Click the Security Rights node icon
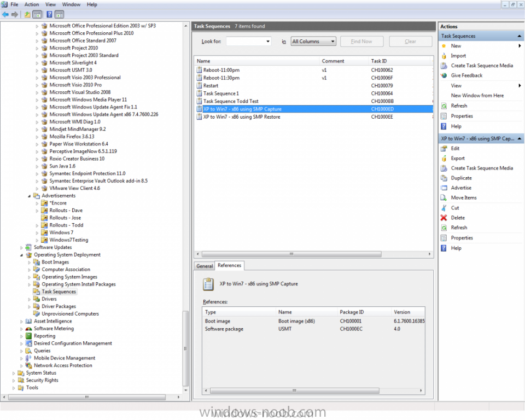Image resolution: width=525 pixels, height=420 pixels. click(21, 380)
